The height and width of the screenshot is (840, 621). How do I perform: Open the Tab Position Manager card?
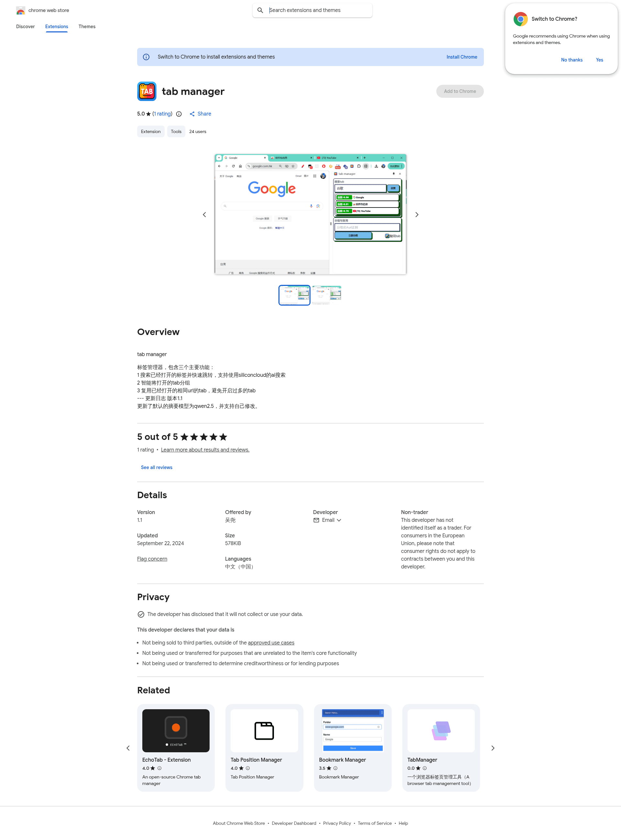[x=264, y=747]
